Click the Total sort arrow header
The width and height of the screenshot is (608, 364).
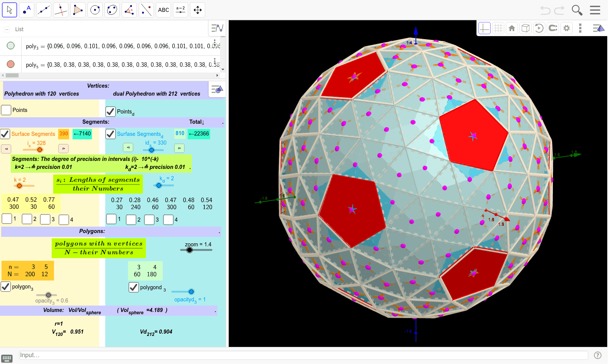196,122
